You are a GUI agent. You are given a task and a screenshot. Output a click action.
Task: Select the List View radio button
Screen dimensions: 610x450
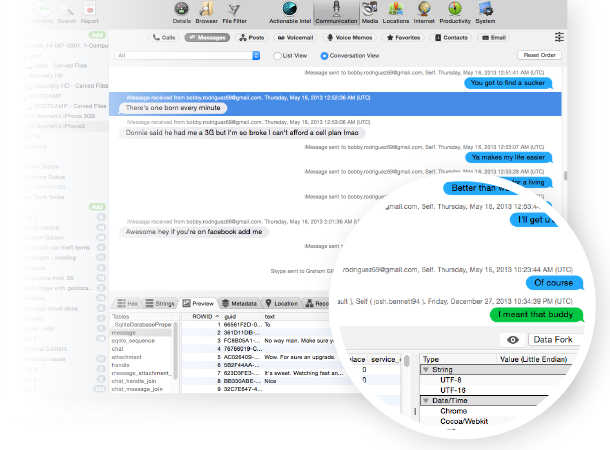coord(277,56)
